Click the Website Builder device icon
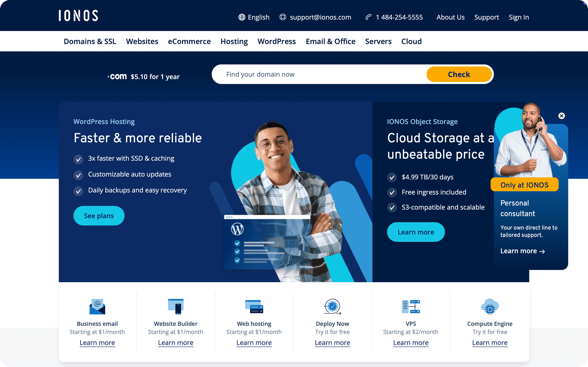The height and width of the screenshot is (367, 588). point(176,306)
